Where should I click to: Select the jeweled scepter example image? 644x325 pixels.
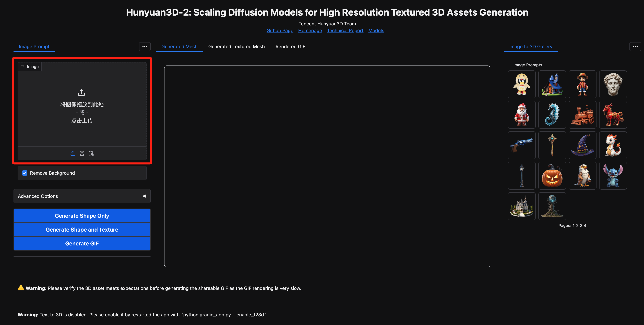[552, 145]
